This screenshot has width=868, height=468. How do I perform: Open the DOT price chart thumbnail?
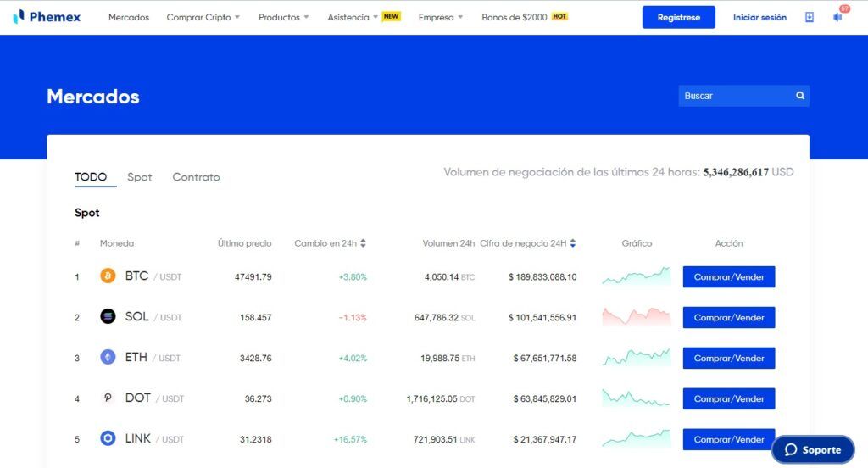pos(636,398)
